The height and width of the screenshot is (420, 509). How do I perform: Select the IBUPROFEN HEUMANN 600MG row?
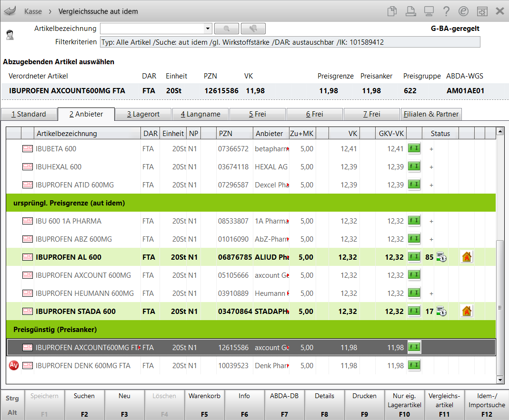(x=250, y=293)
